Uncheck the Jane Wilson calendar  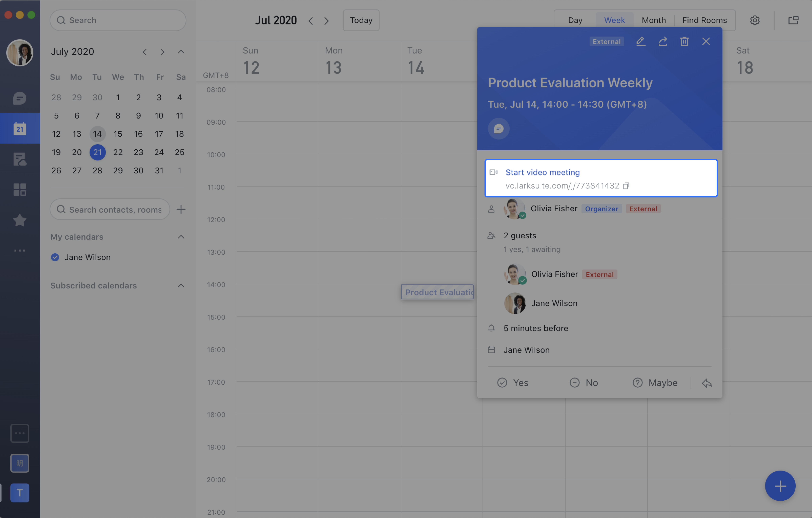pos(55,257)
